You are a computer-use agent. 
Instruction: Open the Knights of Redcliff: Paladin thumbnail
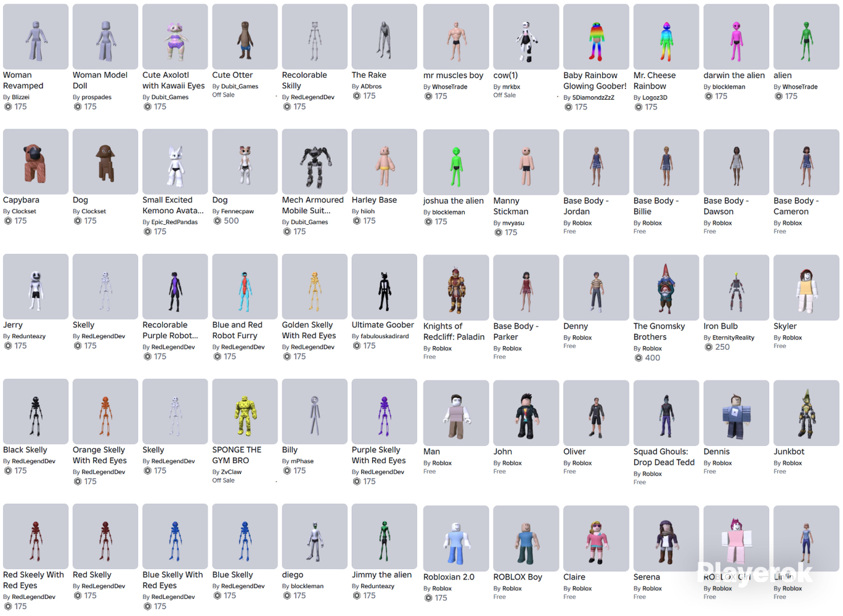[456, 288]
